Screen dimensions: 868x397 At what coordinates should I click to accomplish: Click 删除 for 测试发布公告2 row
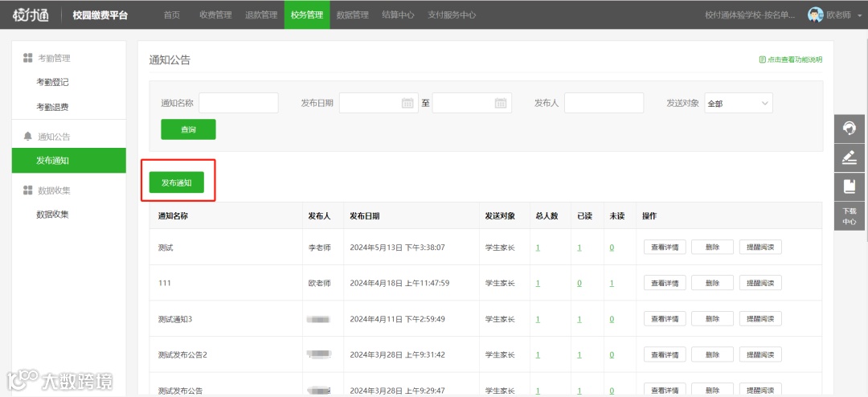point(712,354)
